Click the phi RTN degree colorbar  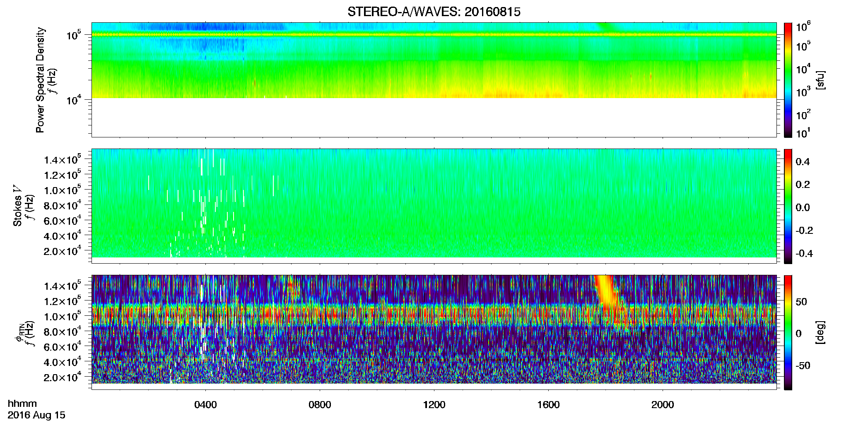pyautogui.click(x=788, y=332)
